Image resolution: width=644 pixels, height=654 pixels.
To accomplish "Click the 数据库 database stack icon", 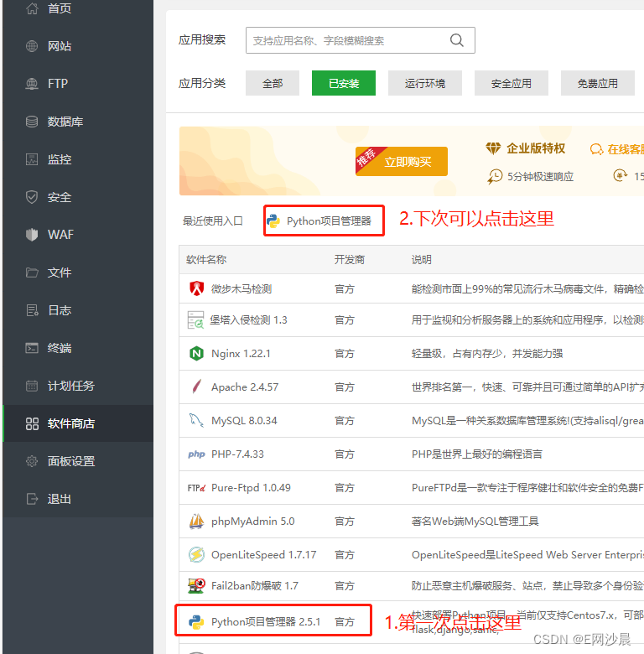I will 32,122.
